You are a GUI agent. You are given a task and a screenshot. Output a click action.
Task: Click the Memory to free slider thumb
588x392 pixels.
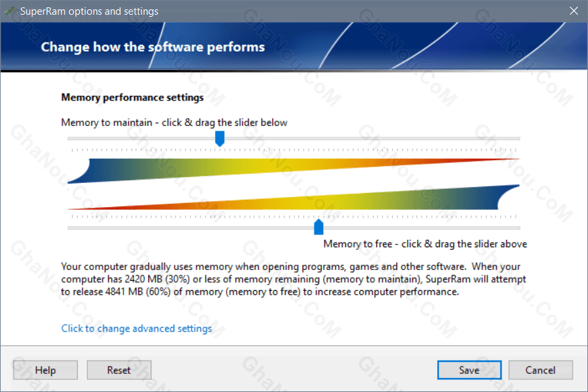(318, 227)
